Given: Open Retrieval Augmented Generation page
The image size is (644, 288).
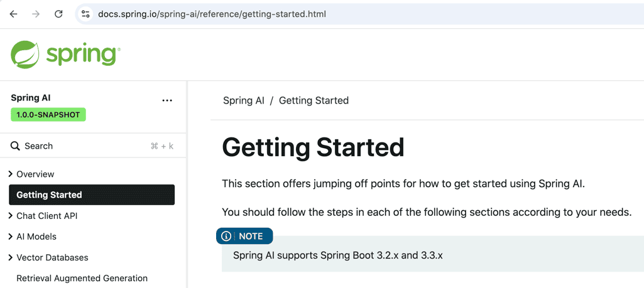Looking at the screenshot, I should click(x=82, y=278).
